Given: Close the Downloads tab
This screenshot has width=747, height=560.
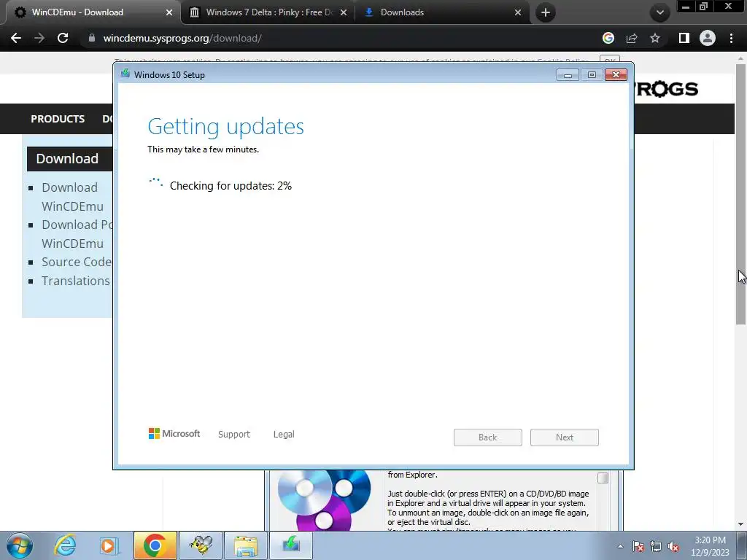Looking at the screenshot, I should 518,12.
